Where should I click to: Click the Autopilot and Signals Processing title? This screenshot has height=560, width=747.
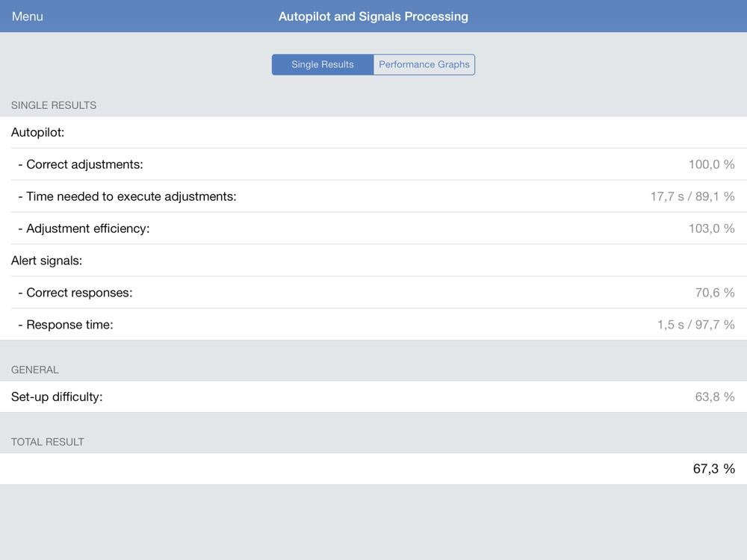(373, 16)
